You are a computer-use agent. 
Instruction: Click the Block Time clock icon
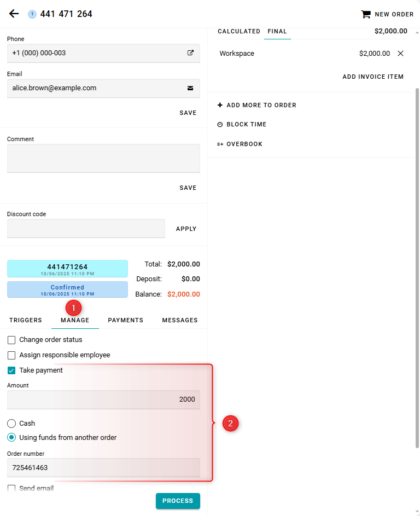(x=220, y=125)
